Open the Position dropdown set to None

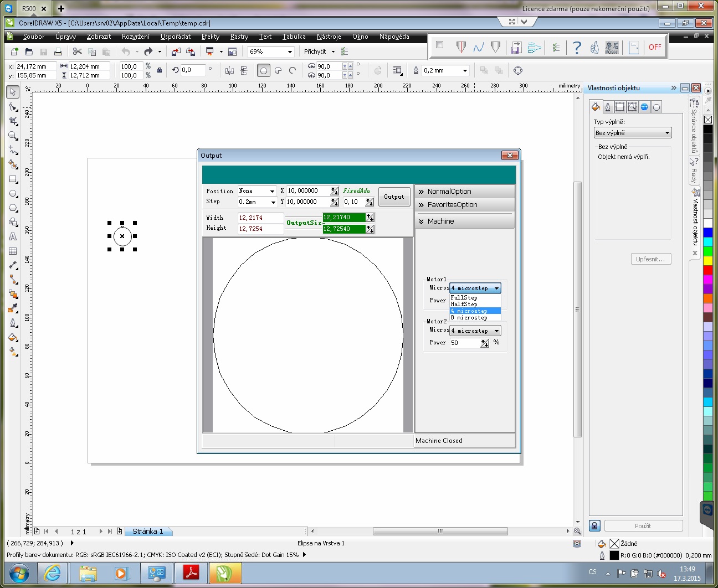(257, 191)
